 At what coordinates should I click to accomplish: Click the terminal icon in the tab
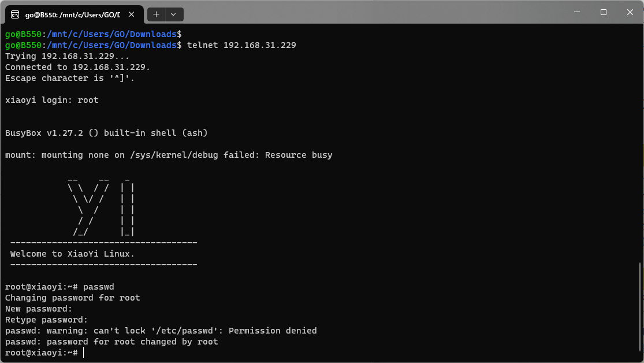[x=15, y=15]
